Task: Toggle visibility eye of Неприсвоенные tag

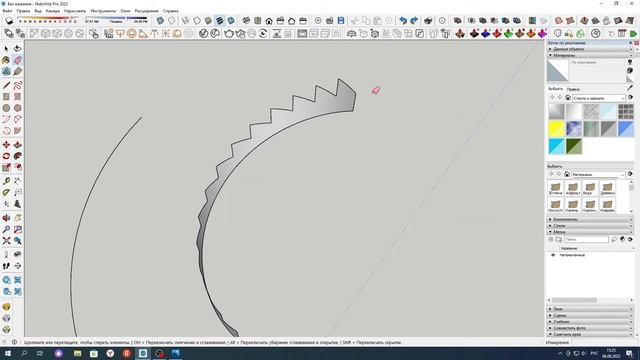Action: pyautogui.click(x=553, y=255)
